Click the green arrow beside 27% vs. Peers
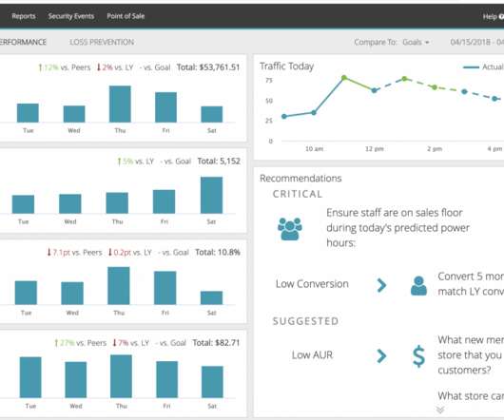The image size is (504, 420). tap(56, 343)
